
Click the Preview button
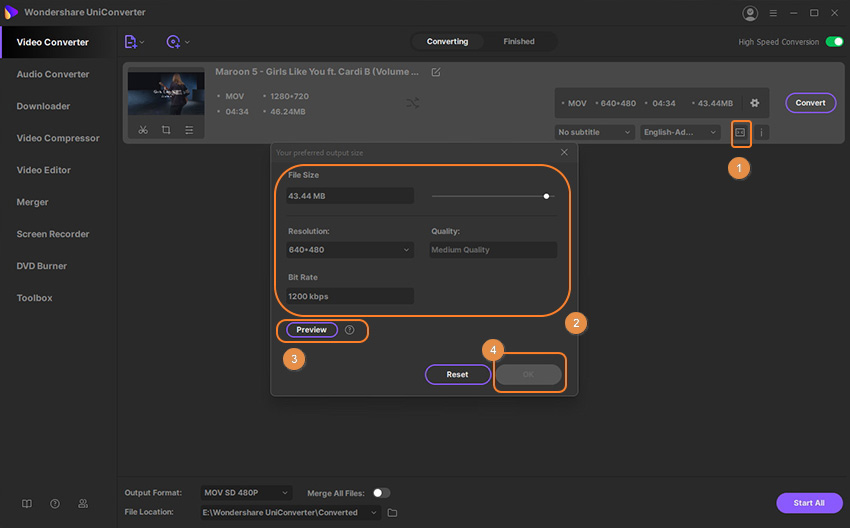pyautogui.click(x=312, y=330)
